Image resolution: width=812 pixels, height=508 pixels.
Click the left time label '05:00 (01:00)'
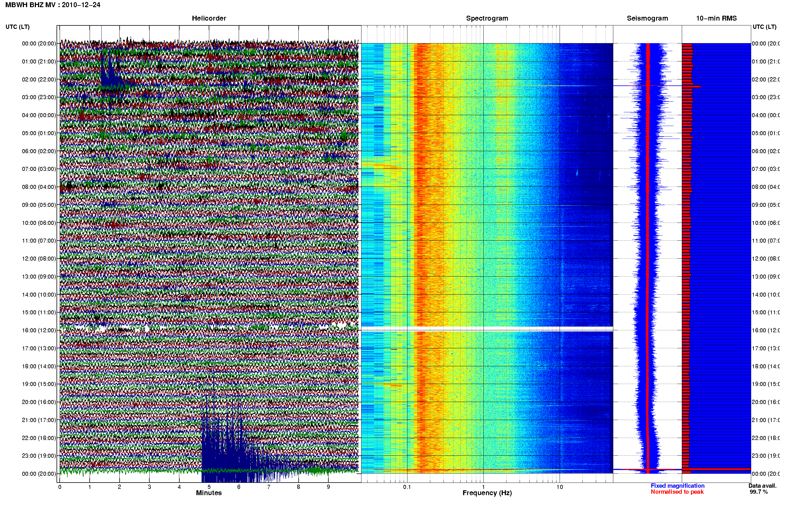(x=39, y=133)
